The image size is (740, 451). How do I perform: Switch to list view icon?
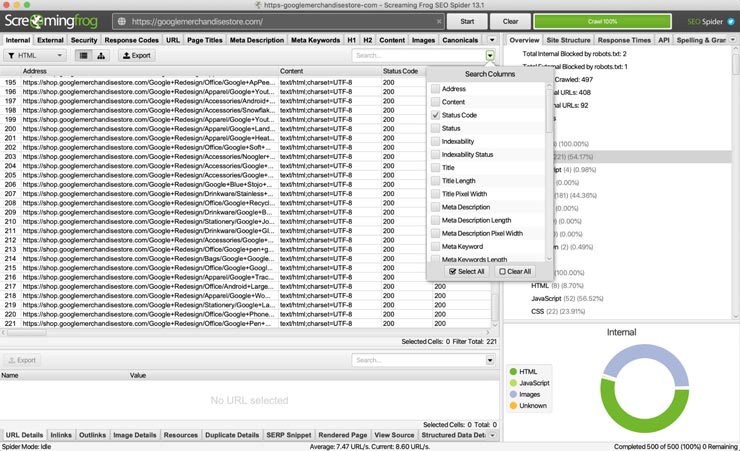(84, 56)
